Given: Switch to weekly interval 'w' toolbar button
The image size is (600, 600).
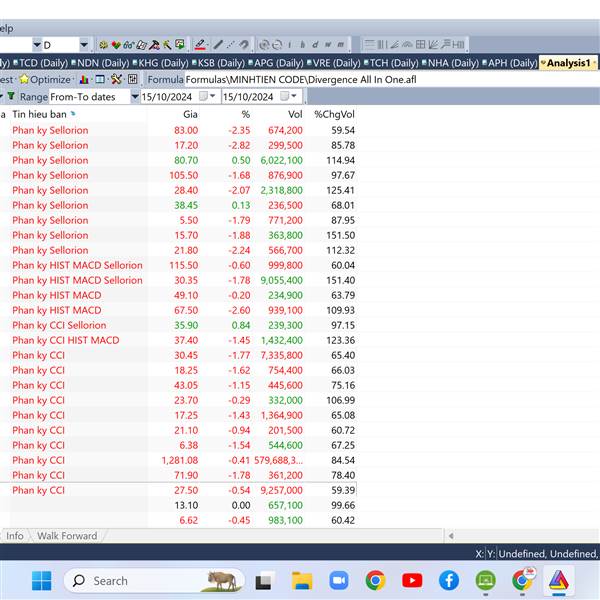Looking at the screenshot, I should click(328, 45).
